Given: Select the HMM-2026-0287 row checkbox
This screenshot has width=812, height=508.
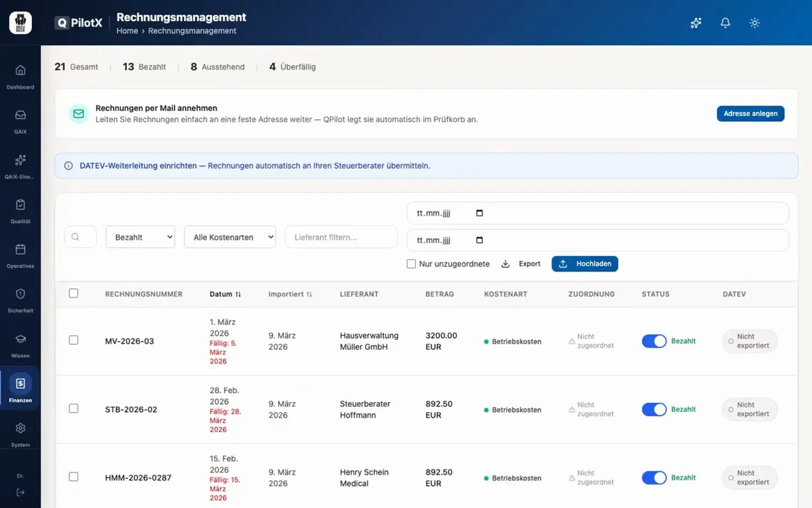Looking at the screenshot, I should point(74,477).
